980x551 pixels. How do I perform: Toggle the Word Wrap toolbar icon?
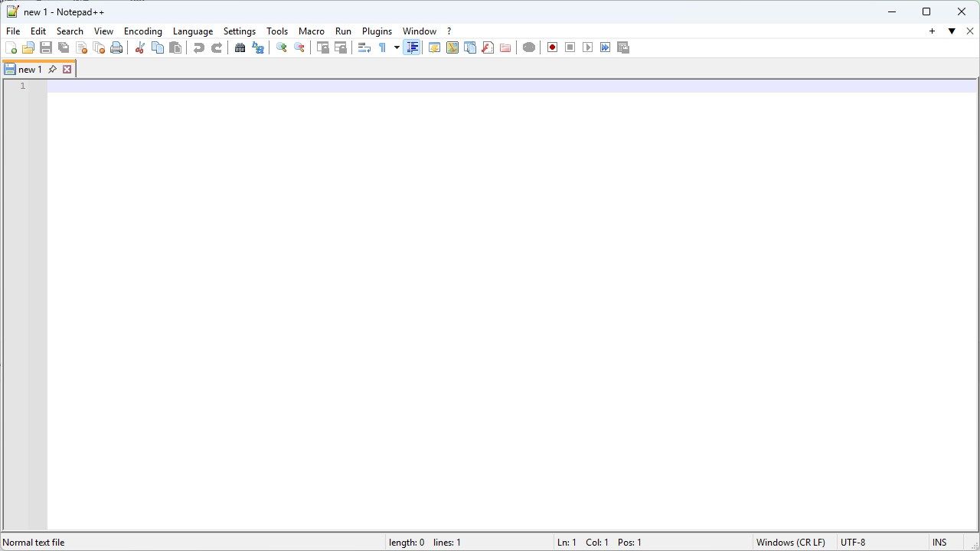[x=364, y=47]
